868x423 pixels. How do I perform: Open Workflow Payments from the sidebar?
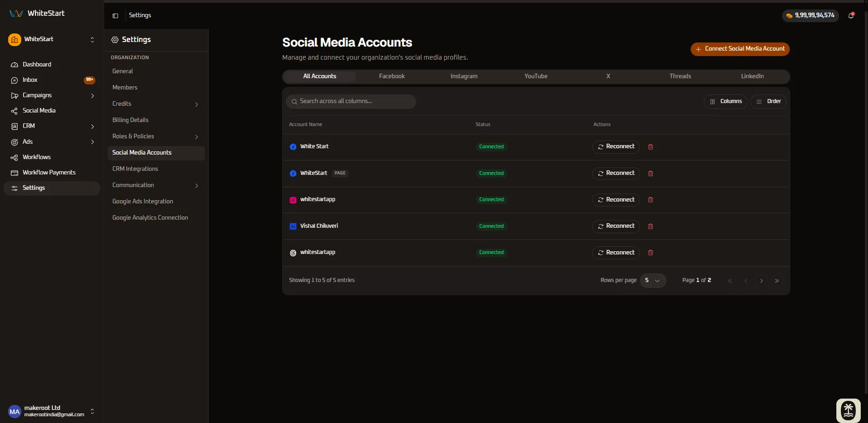pos(52,173)
